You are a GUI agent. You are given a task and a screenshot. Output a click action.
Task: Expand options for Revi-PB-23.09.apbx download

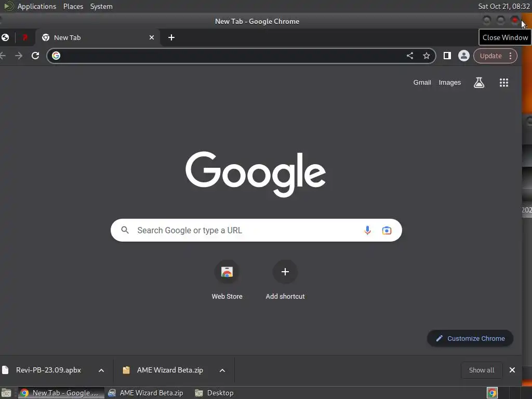click(x=101, y=370)
